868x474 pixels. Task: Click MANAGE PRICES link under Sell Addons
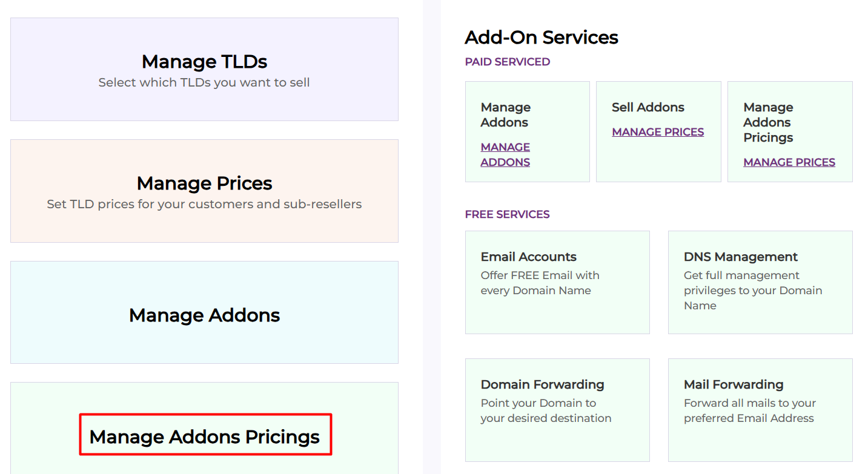(658, 132)
